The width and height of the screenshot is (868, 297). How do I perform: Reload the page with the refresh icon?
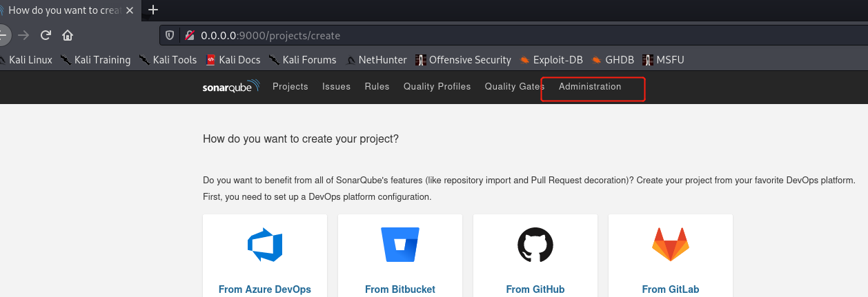tap(46, 35)
